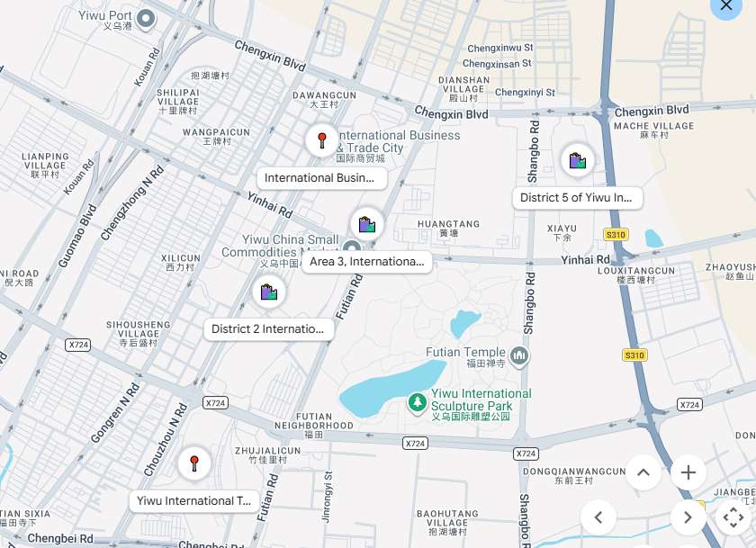756x548 pixels.
Task: Open the Yiwu International T... label card
Action: (194, 501)
